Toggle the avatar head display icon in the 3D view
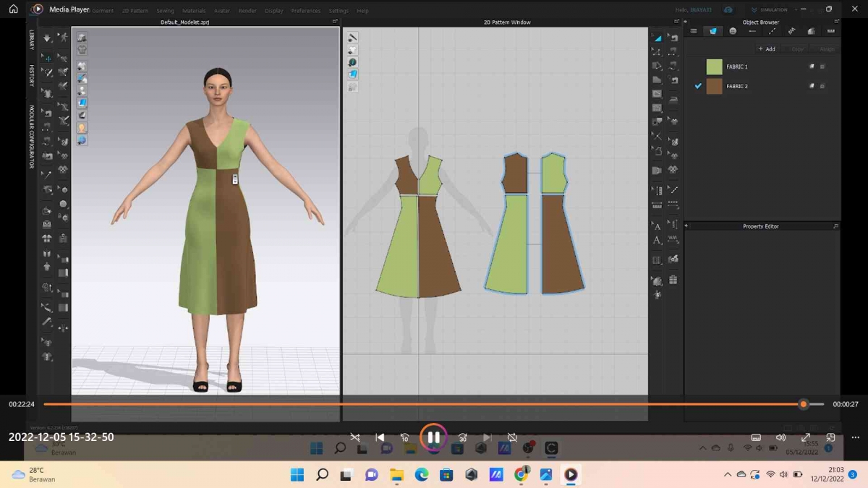The width and height of the screenshot is (868, 488). tap(82, 127)
